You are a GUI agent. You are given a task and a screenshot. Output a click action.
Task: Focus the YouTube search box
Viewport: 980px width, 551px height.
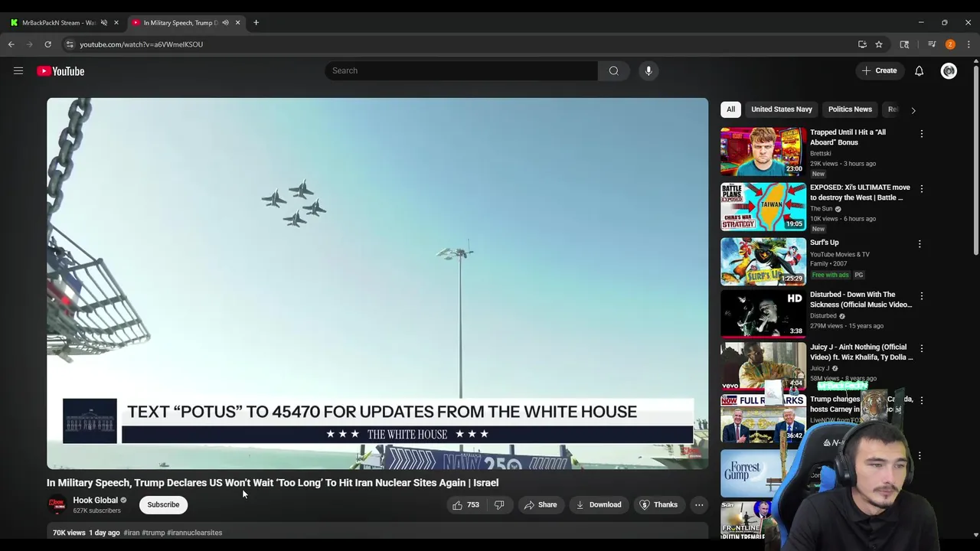(461, 71)
